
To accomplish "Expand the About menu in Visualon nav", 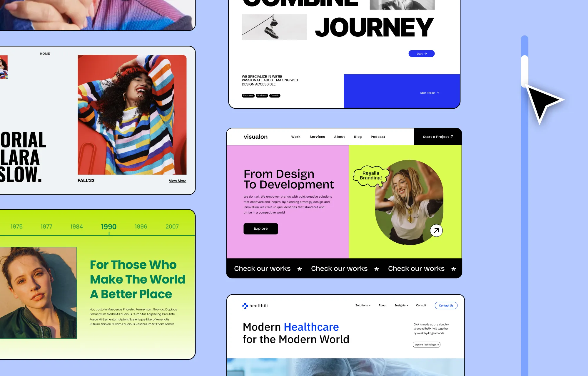I will pos(340,136).
